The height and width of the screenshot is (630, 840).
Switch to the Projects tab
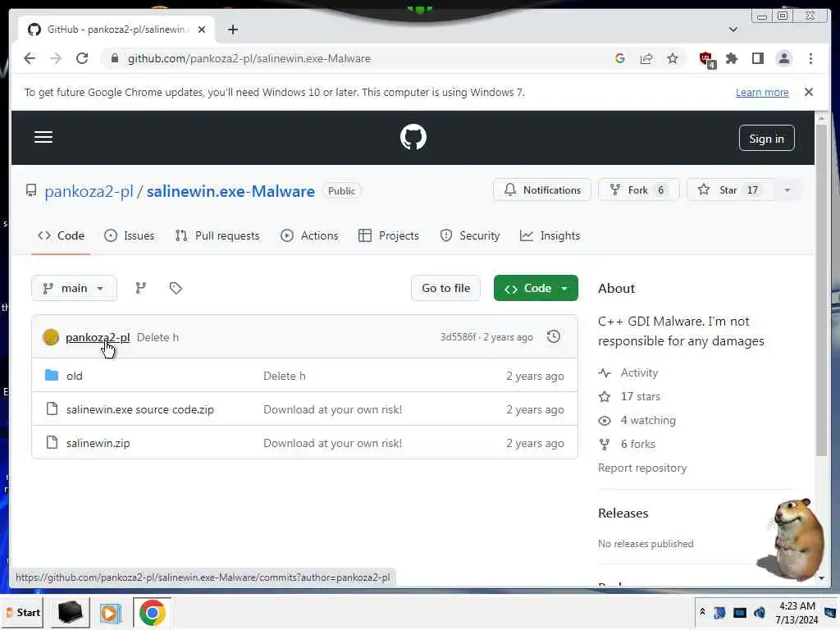(x=388, y=235)
